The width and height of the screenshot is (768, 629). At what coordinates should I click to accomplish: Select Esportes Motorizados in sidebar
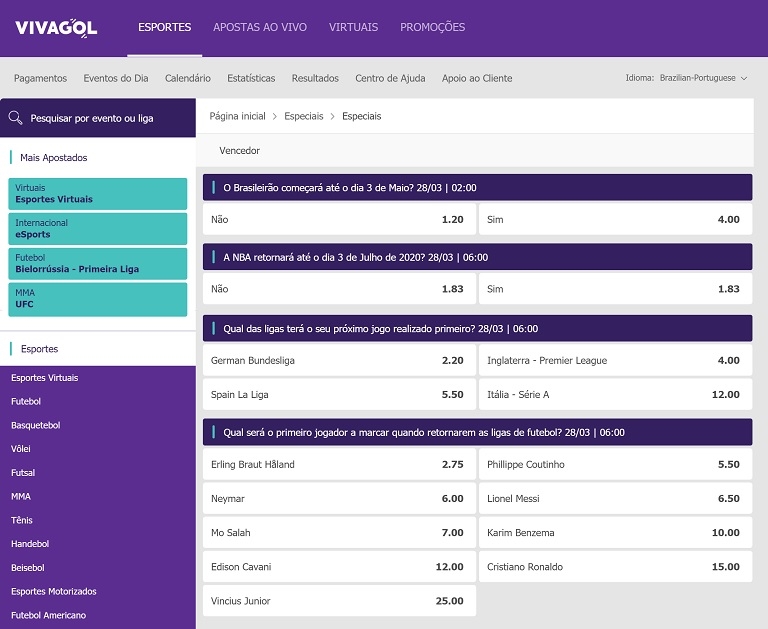[x=54, y=591]
